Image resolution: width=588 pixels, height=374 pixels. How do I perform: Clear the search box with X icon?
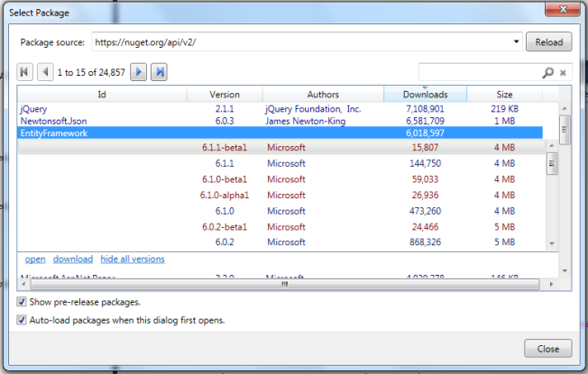click(x=564, y=72)
